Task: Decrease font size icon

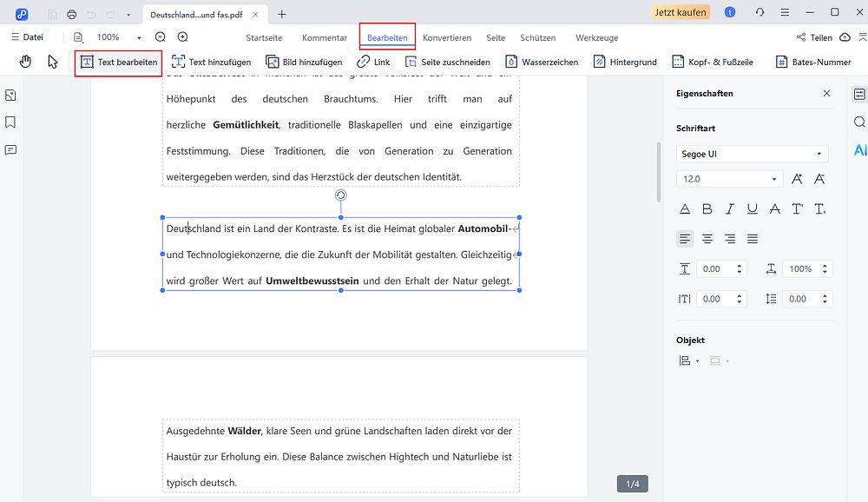Action: [x=819, y=179]
